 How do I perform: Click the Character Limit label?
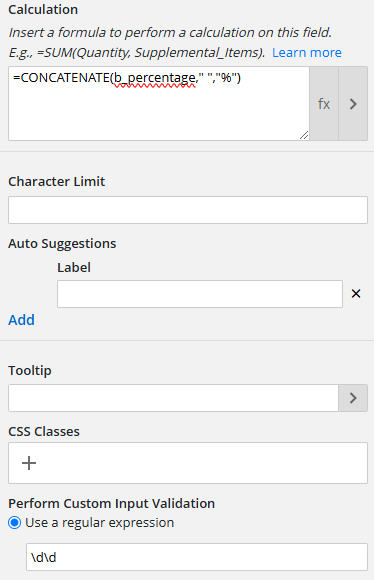point(57,181)
